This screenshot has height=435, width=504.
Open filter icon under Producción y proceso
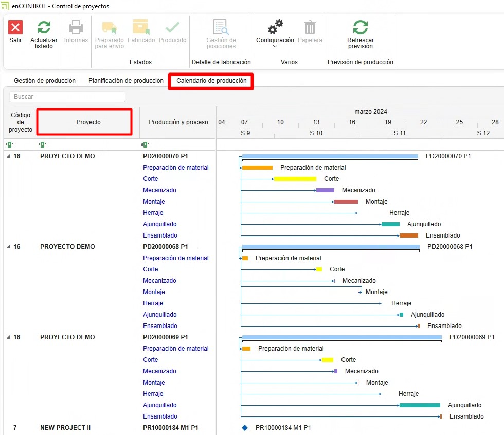[x=145, y=144]
